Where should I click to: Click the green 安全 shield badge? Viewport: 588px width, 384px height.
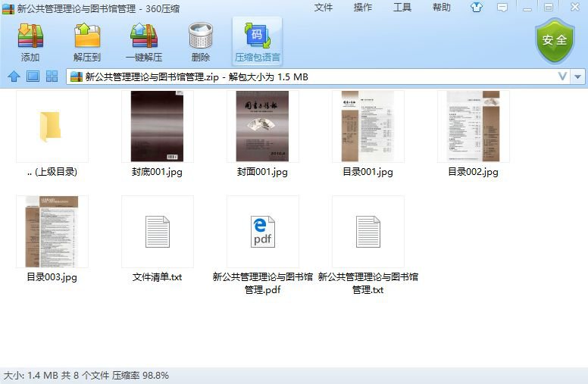[554, 40]
